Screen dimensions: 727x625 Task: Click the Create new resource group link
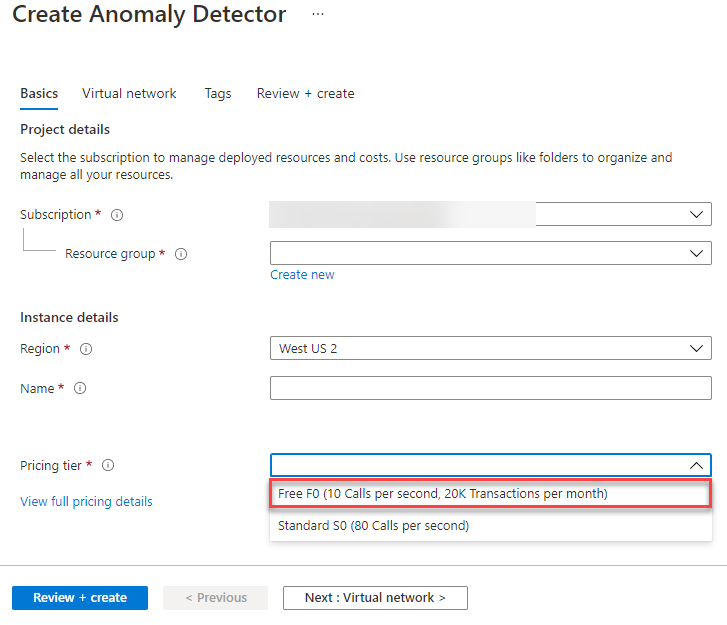coord(302,275)
